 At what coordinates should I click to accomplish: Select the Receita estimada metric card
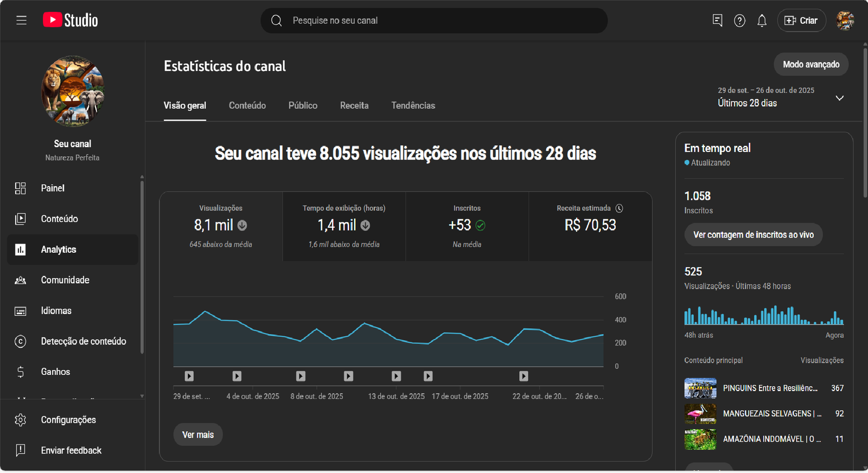[x=590, y=226]
